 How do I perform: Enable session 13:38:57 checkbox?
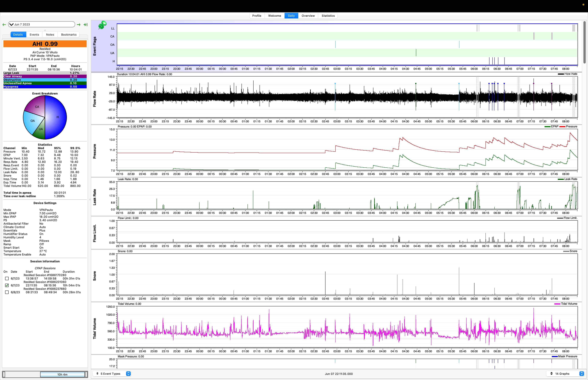click(x=7, y=278)
